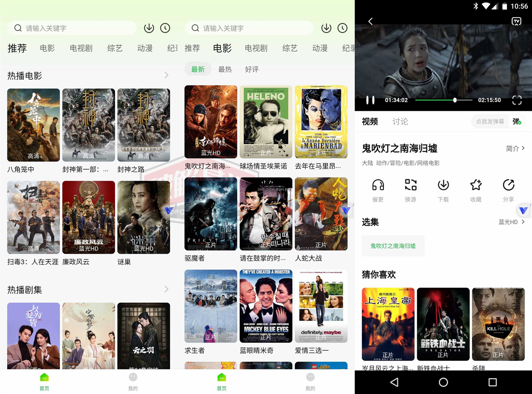Select 综艺 tab in left screen
This screenshot has width=532, height=394.
[115, 48]
